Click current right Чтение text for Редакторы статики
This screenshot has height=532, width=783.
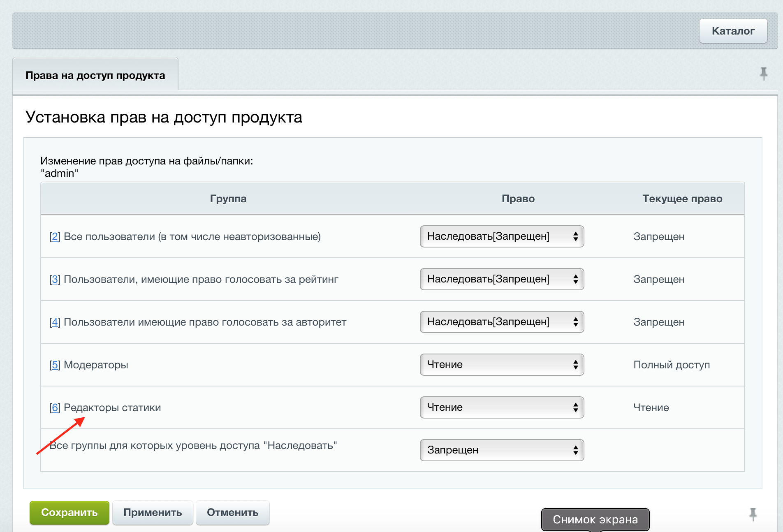click(x=651, y=408)
